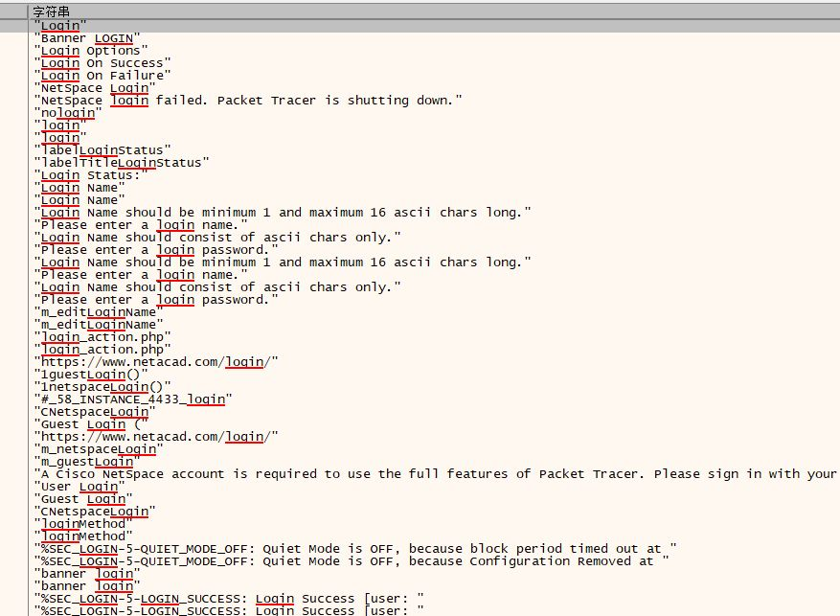Pick the "m_netspaceLogin" string row
This screenshot has width=840, height=616.
(99, 449)
